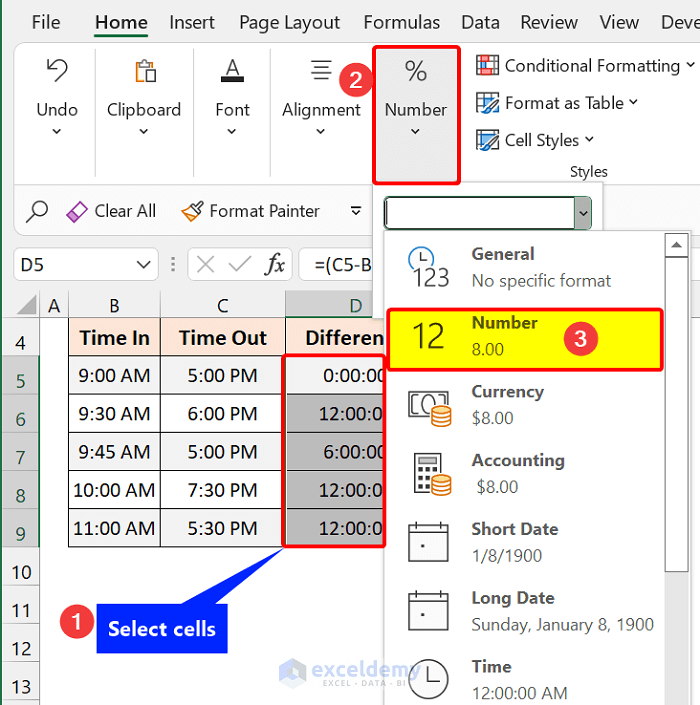Click the format list scrollbar thumb

pos(676,415)
